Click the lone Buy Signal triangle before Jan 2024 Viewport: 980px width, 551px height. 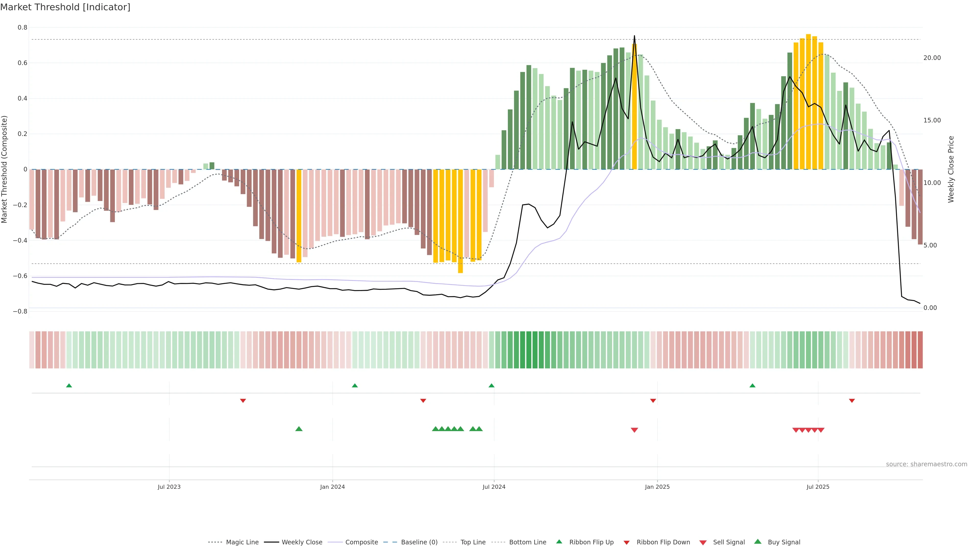click(299, 429)
